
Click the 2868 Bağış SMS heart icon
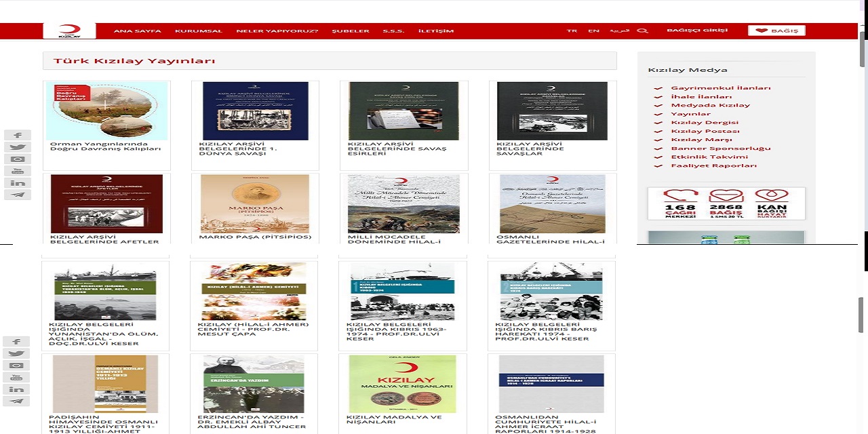click(726, 203)
